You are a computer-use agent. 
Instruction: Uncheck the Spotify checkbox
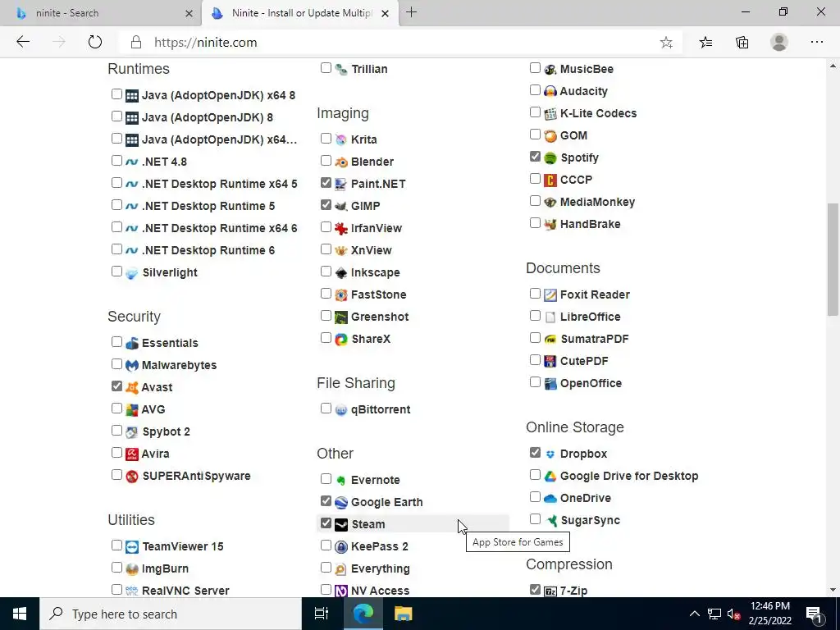click(535, 157)
